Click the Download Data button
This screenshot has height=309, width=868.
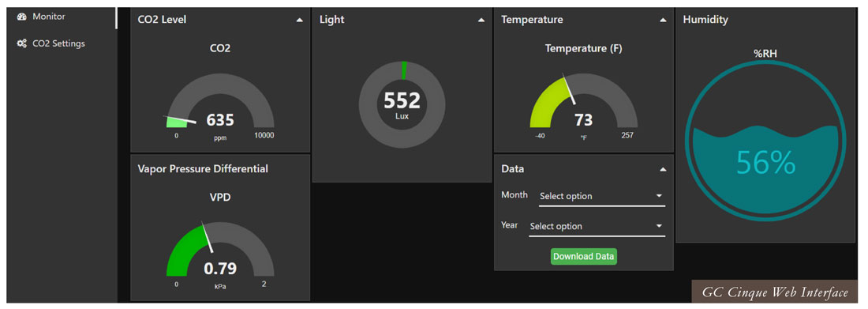coord(583,256)
